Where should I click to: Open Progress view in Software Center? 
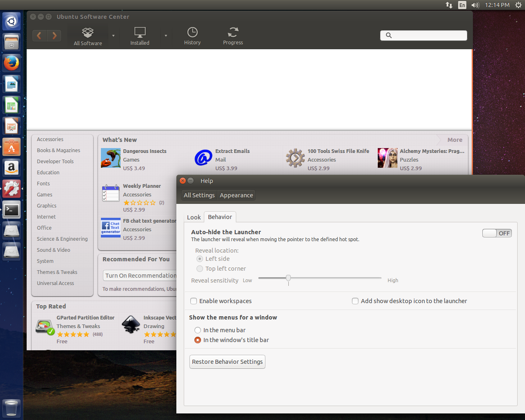coord(233,36)
